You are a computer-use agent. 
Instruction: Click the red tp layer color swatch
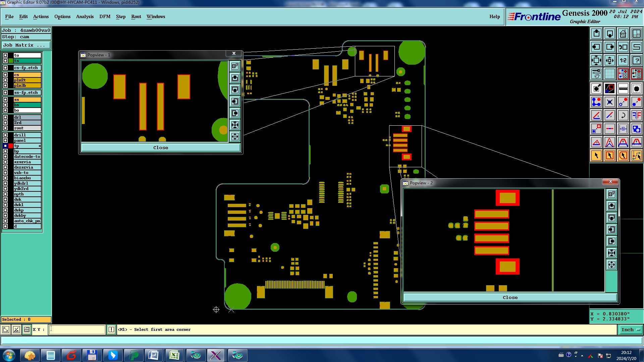(x=11, y=146)
